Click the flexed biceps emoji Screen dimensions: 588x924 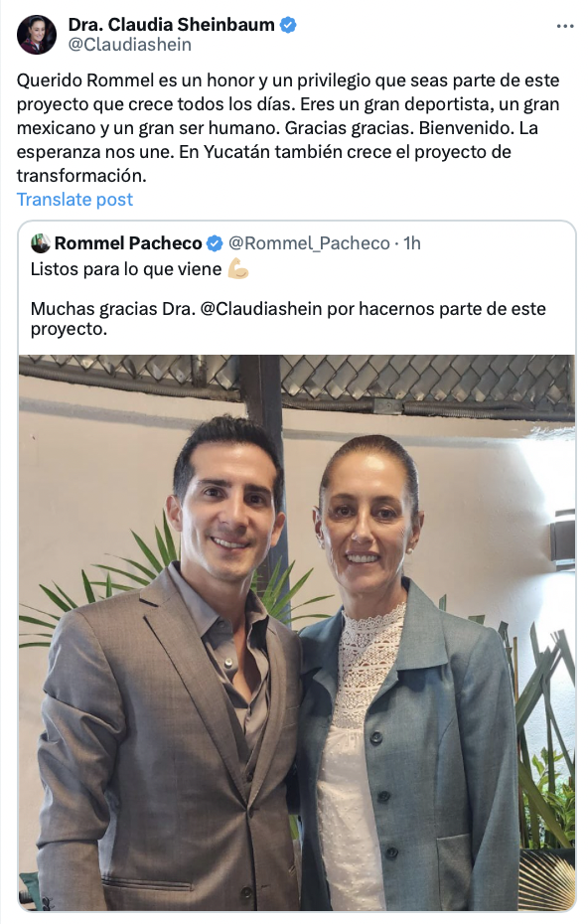pyautogui.click(x=238, y=268)
